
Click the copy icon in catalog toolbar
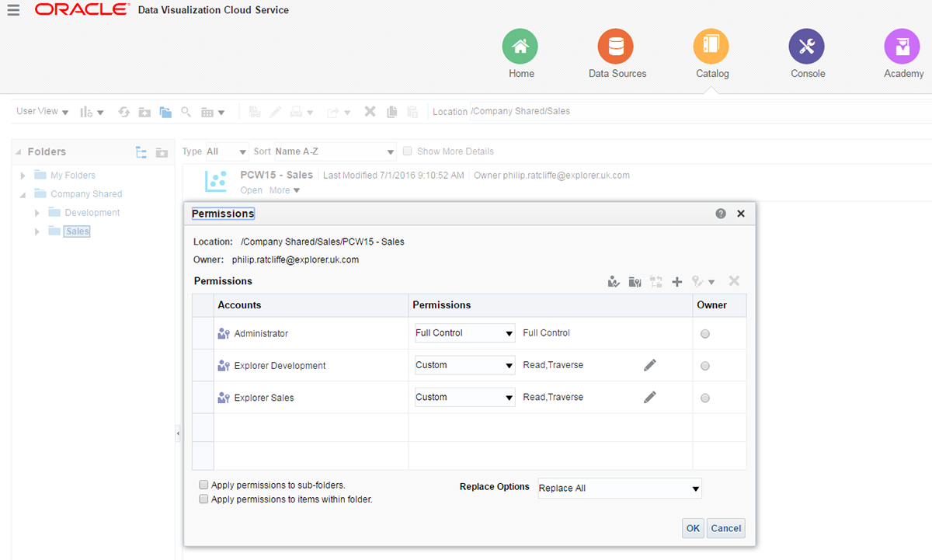point(391,112)
